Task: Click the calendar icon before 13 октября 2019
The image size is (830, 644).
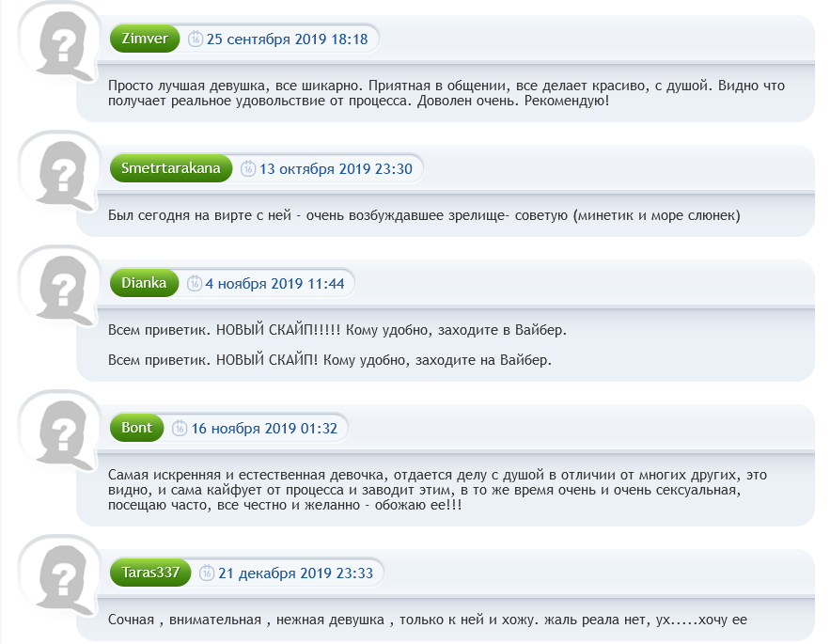Action: pos(248,169)
